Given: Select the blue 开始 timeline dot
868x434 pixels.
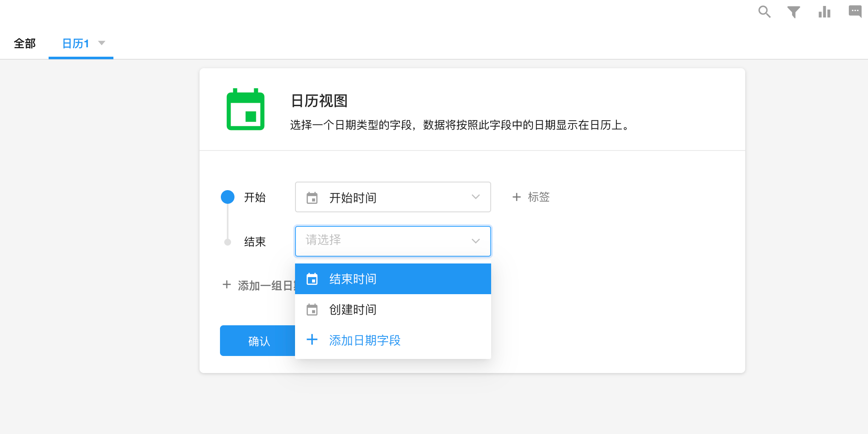Looking at the screenshot, I should (228, 197).
